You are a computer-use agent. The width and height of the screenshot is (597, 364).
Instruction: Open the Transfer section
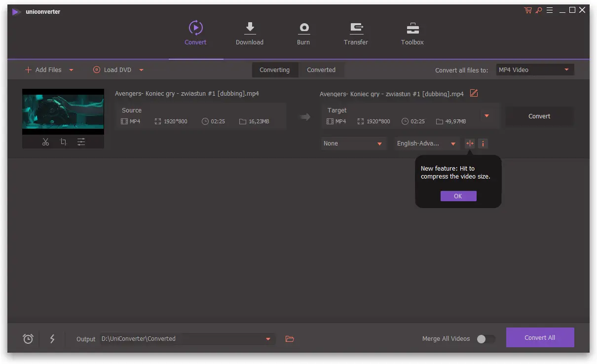356,34
